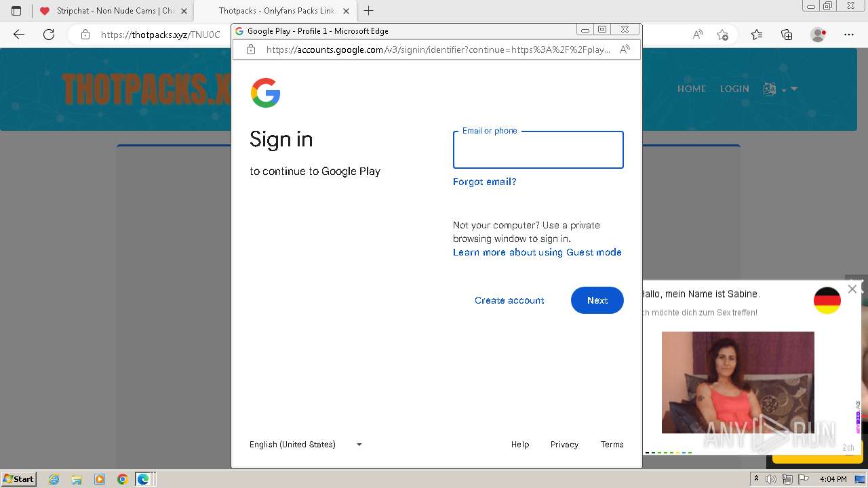Viewport: 868px width, 488px height.
Task: Focus the Email or phone field
Action: click(538, 150)
